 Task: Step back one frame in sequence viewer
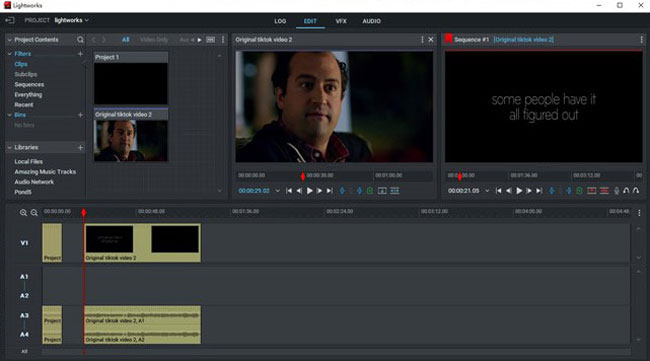click(x=509, y=191)
